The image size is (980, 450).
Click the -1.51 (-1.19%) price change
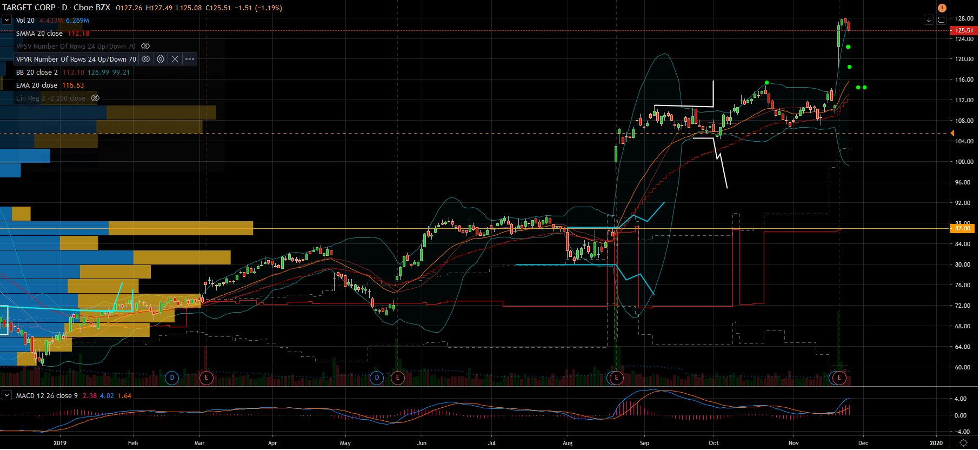coord(258,8)
